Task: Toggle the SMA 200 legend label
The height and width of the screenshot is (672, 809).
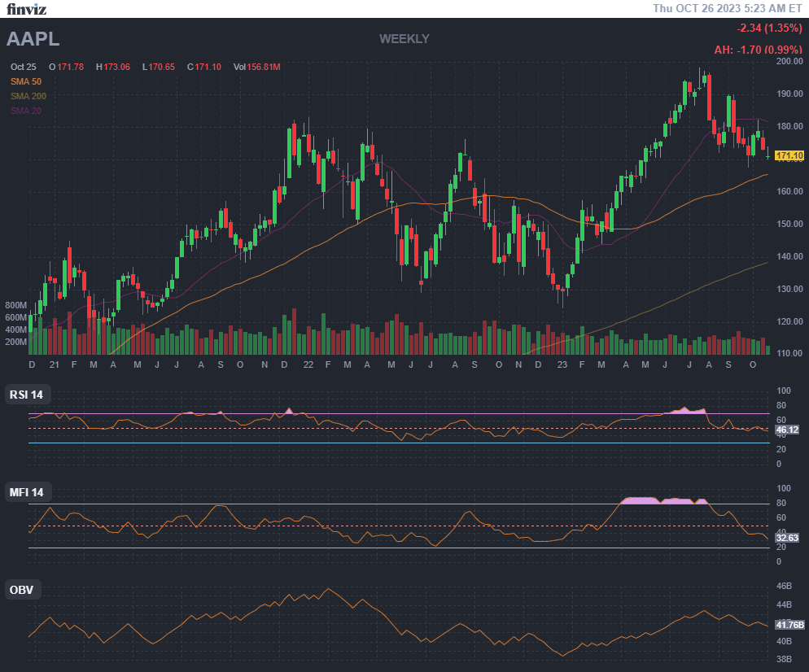Action: pos(28,96)
